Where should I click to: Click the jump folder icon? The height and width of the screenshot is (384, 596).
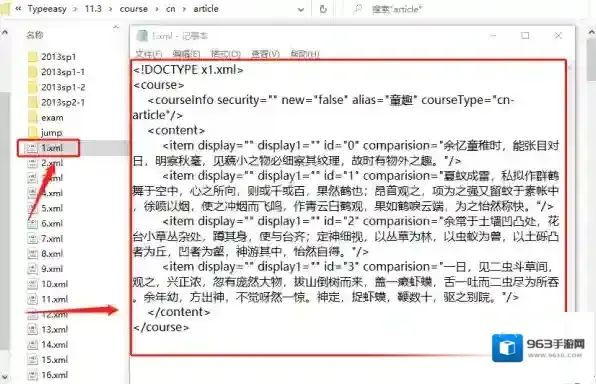click(33, 132)
